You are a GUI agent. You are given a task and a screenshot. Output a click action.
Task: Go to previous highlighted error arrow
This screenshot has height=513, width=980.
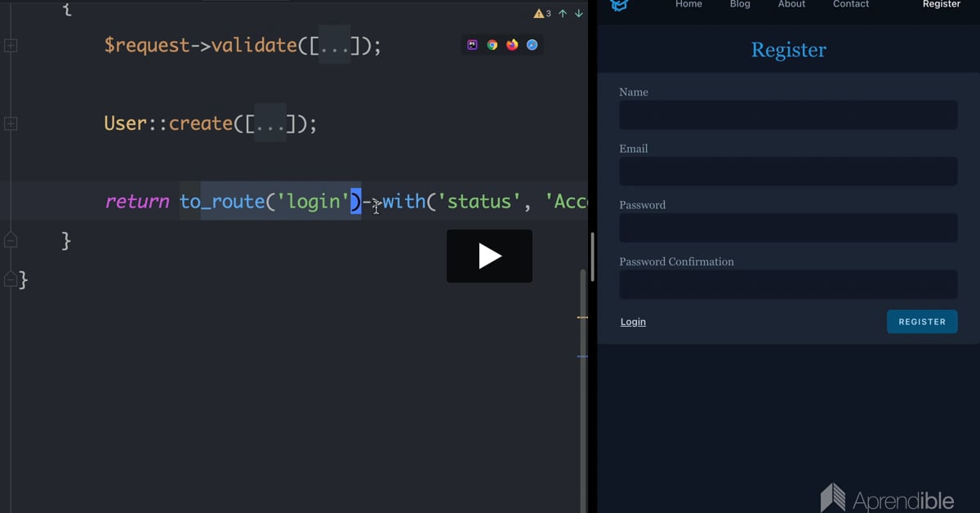point(563,14)
